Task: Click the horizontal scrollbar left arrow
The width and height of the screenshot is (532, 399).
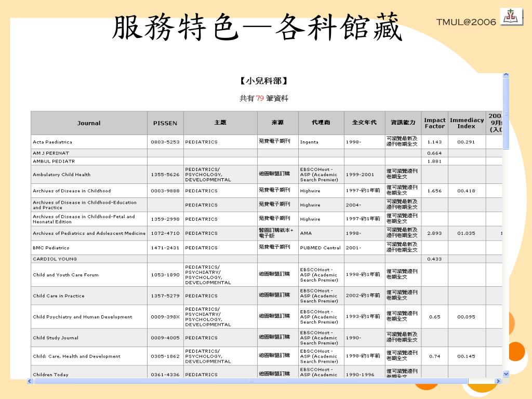Action: [x=30, y=381]
